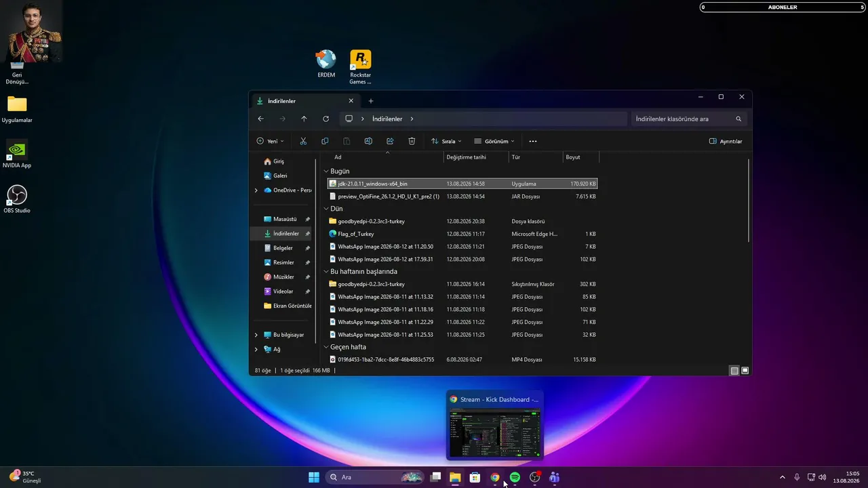Go up one folder level
868x488 pixels.
click(x=304, y=119)
